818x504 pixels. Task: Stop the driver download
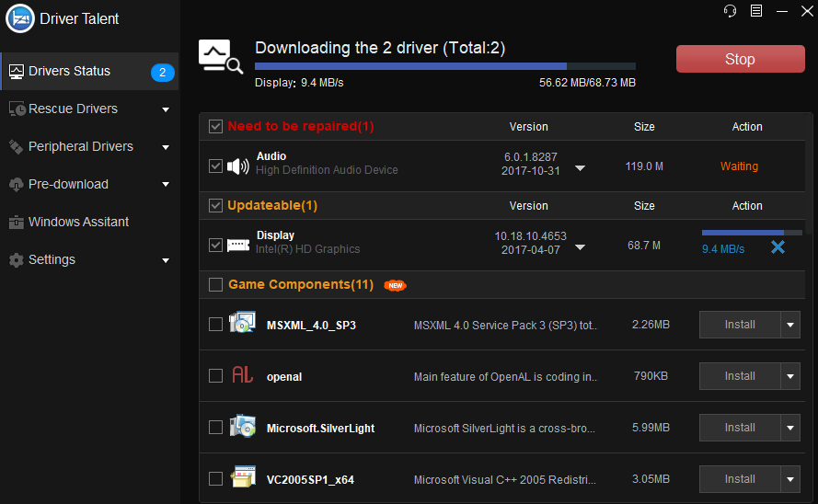741,59
